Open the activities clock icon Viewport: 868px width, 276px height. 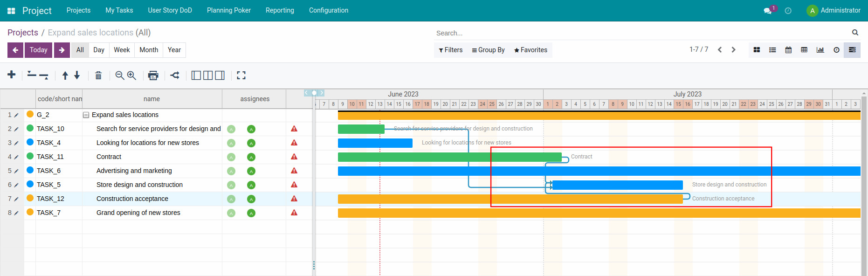point(788,11)
